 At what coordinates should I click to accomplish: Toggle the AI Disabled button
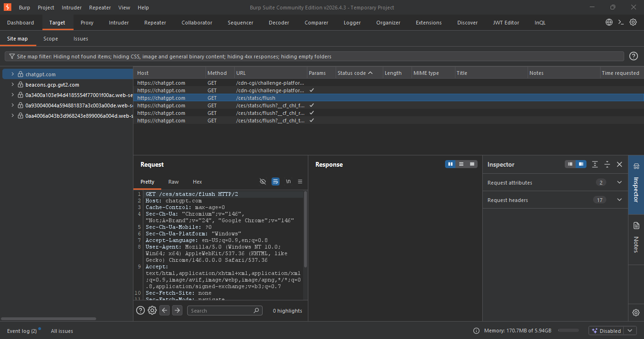pos(606,331)
